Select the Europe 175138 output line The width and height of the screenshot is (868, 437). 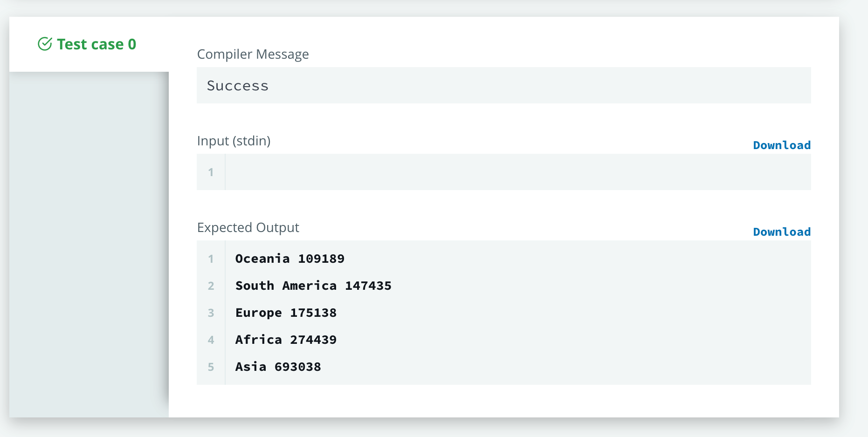pyautogui.click(x=286, y=313)
